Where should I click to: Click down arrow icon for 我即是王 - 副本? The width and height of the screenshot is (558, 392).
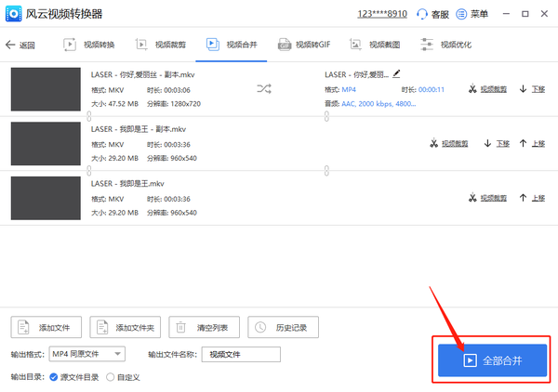pos(487,143)
